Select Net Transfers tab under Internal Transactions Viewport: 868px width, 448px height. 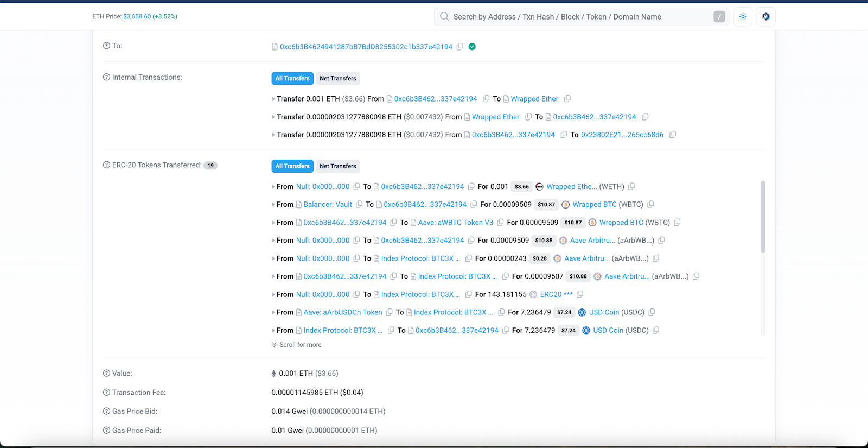click(x=338, y=78)
